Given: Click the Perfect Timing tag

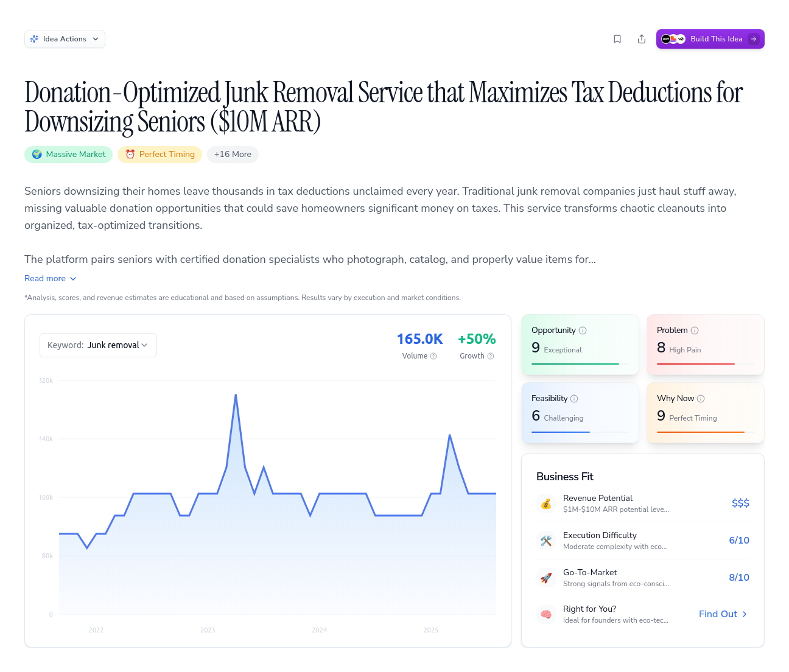Looking at the screenshot, I should coord(160,155).
